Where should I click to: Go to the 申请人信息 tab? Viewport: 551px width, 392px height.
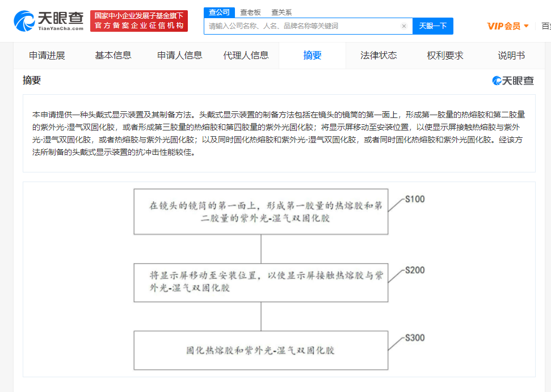180,55
